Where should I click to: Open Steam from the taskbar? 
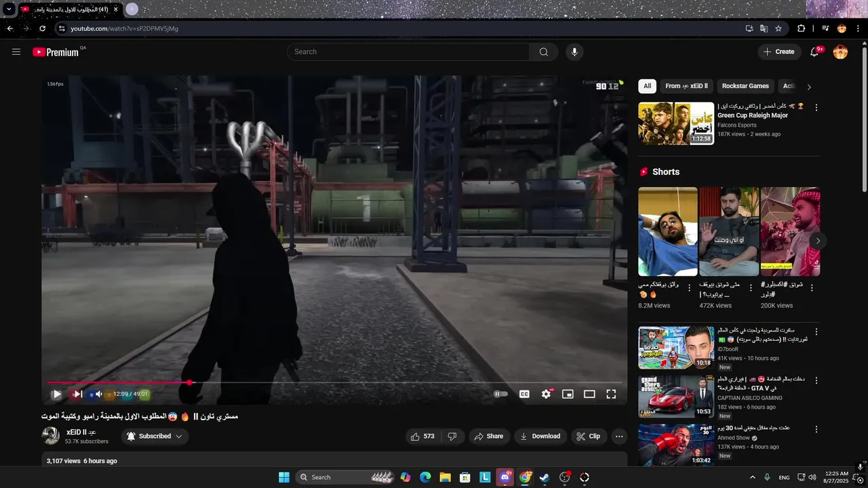[545, 477]
